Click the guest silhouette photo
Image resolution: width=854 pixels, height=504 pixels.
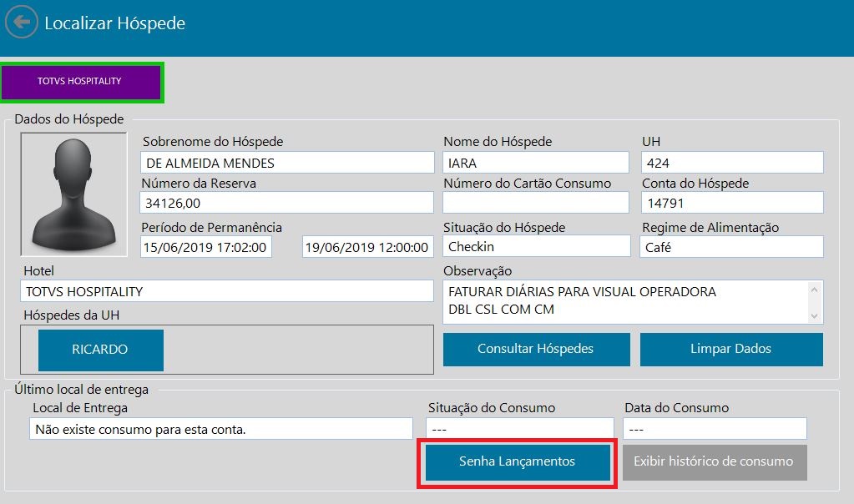point(74,194)
